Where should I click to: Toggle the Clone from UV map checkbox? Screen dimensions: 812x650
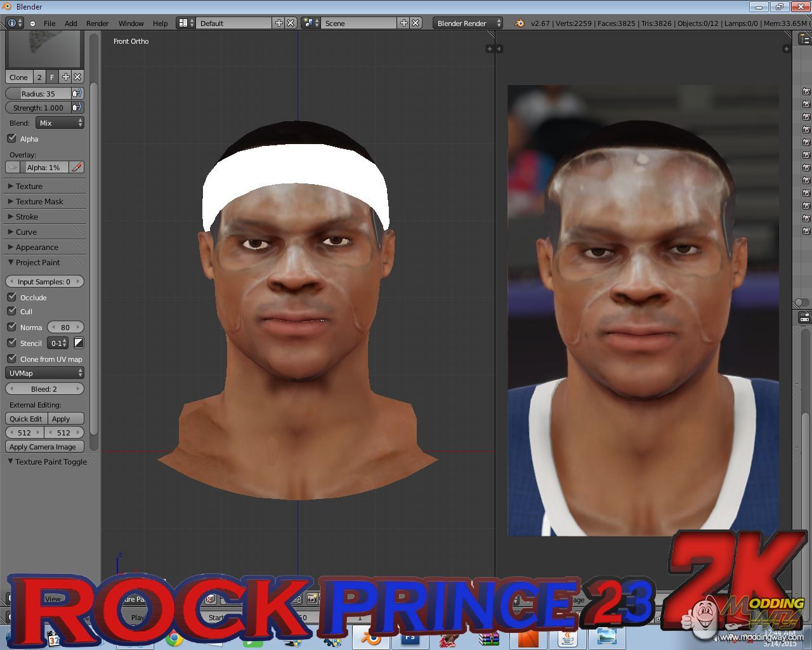point(11,359)
